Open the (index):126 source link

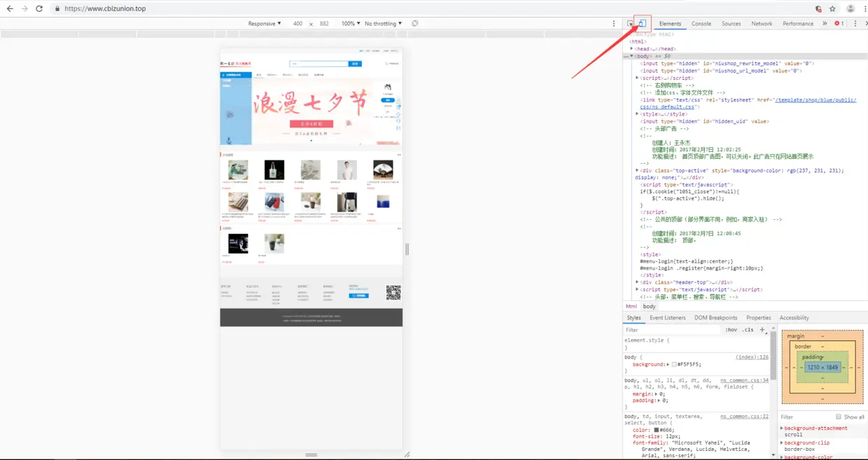(x=752, y=357)
